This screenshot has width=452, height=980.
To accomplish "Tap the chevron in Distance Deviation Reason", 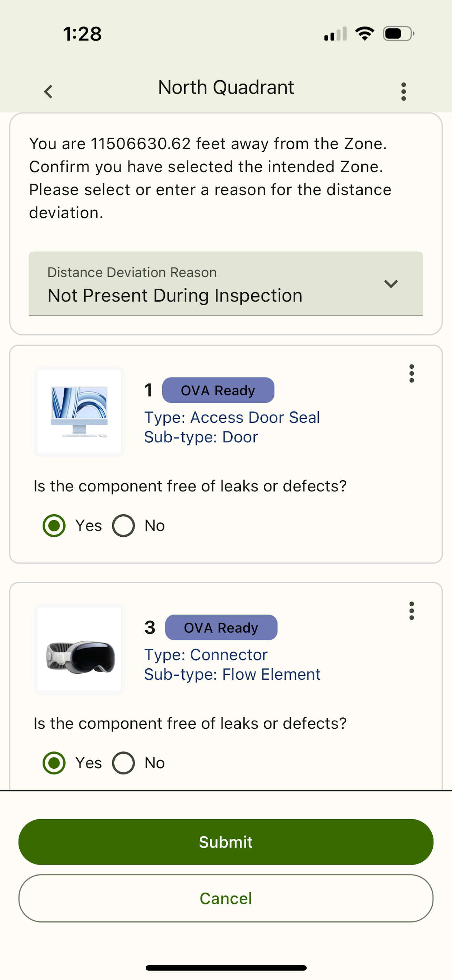I will point(391,284).
